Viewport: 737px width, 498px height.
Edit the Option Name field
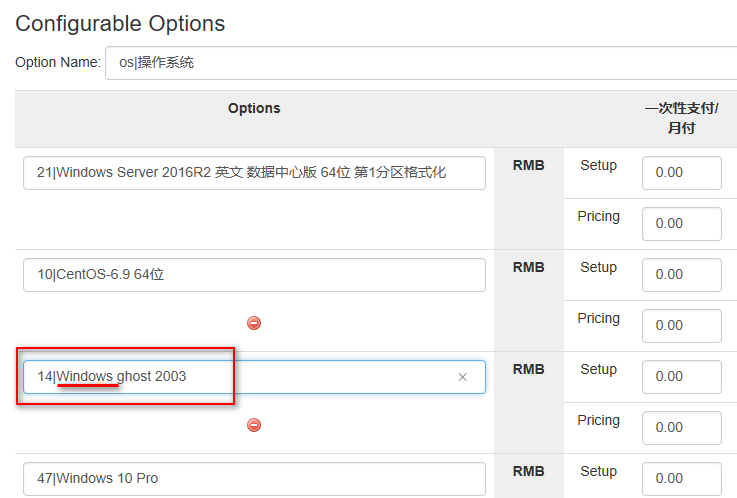pos(421,63)
